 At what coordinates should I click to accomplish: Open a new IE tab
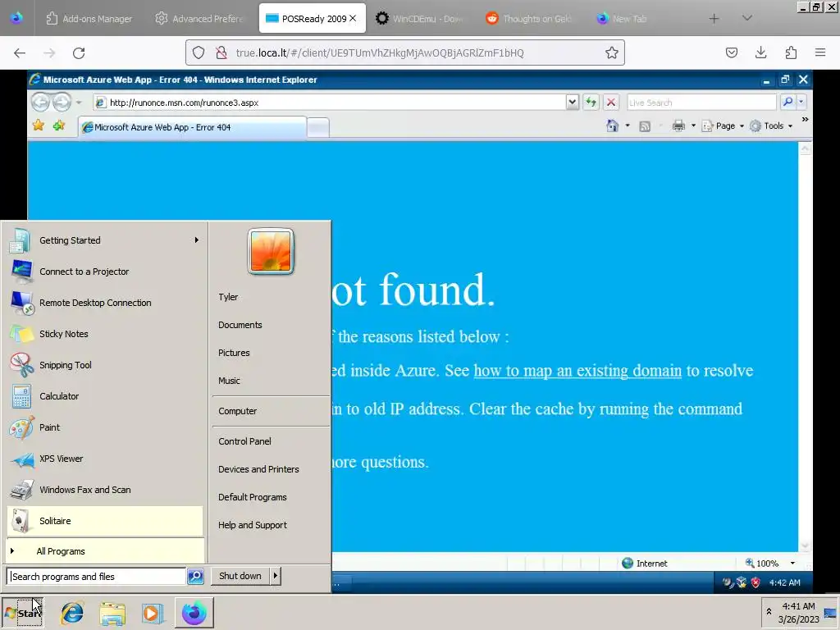click(x=318, y=128)
